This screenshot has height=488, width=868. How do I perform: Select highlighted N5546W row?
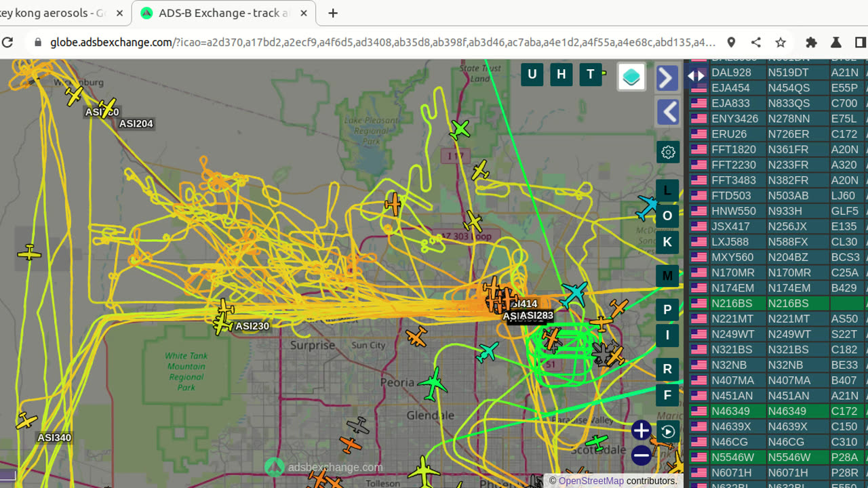[x=778, y=457]
